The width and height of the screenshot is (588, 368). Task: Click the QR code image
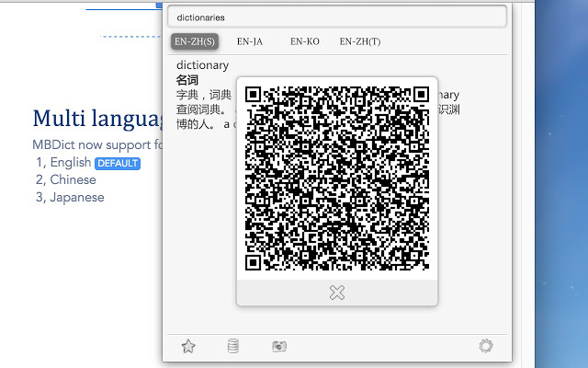337,178
